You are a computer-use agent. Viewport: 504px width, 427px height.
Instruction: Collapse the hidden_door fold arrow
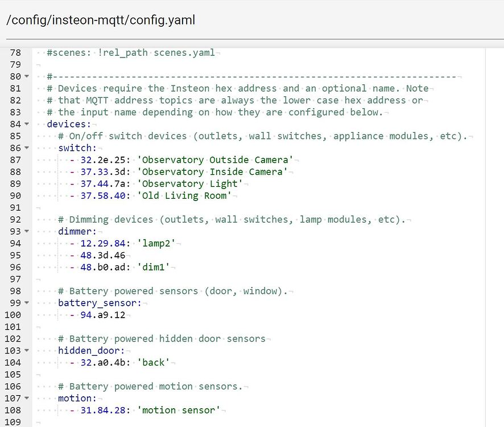pos(27,350)
